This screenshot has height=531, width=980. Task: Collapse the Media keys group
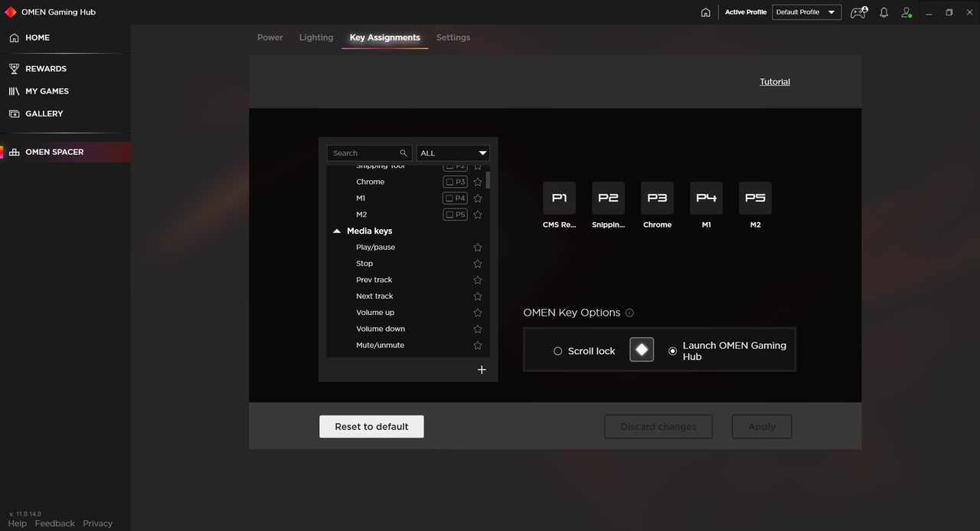(337, 231)
